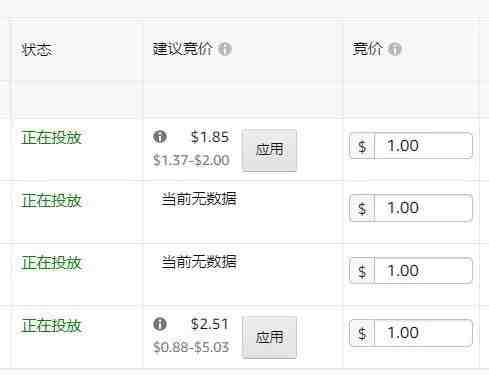Open the info icon next to $2.51
The image size is (489, 385).
pyautogui.click(x=160, y=324)
